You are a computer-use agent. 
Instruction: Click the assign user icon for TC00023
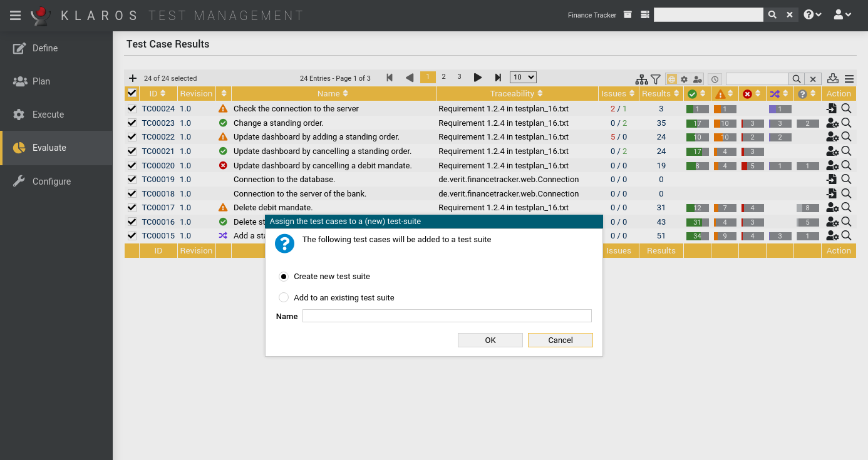coord(831,123)
